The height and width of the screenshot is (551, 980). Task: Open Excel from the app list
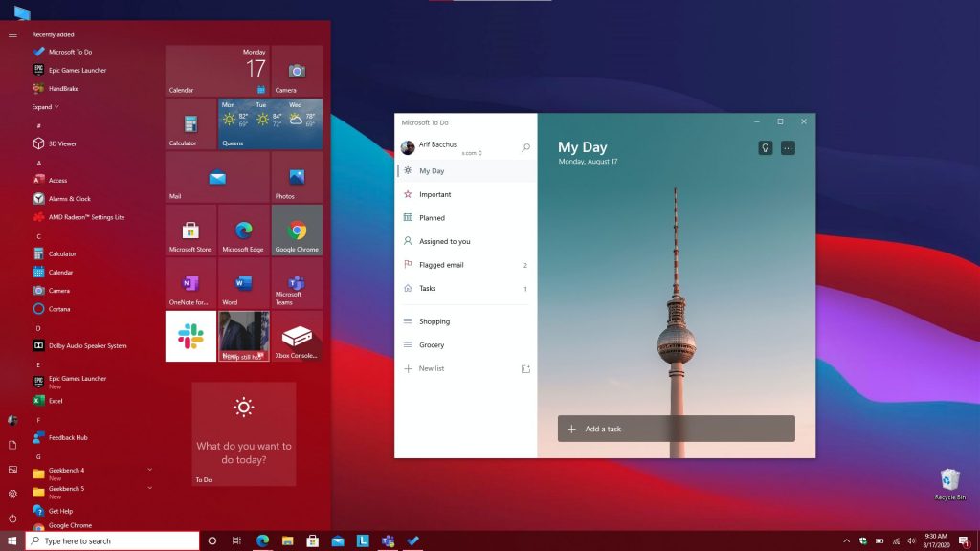pyautogui.click(x=48, y=401)
